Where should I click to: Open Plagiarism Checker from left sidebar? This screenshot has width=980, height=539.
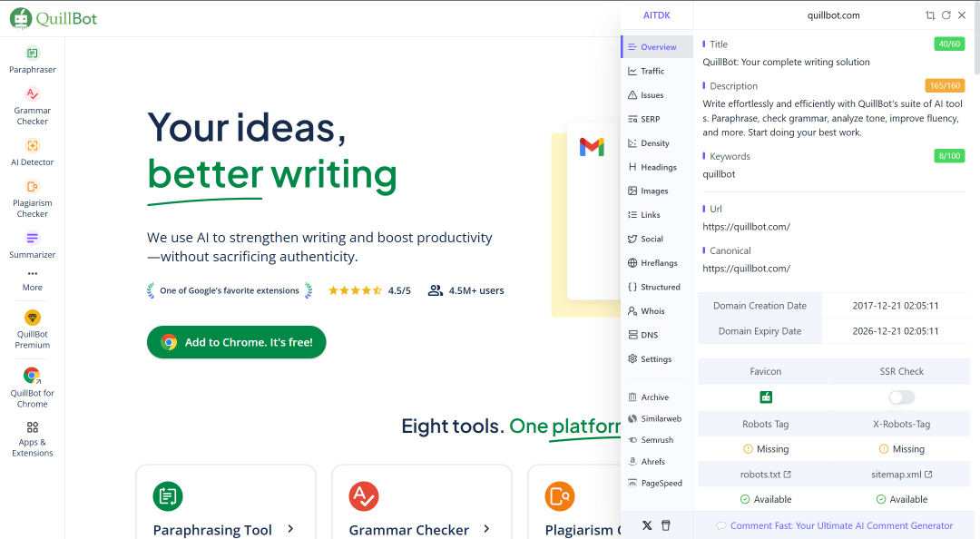(x=33, y=199)
